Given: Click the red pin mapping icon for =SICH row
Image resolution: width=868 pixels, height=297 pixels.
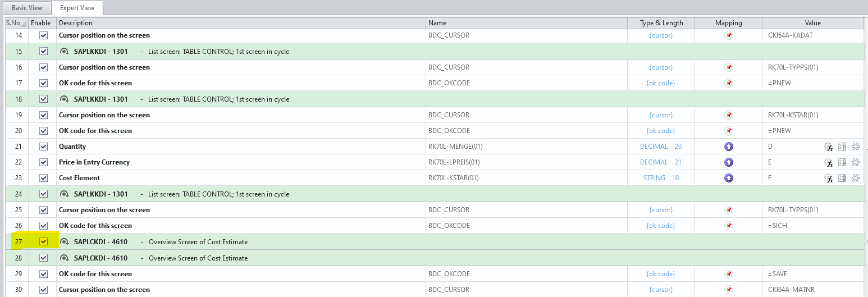Looking at the screenshot, I should [x=728, y=226].
